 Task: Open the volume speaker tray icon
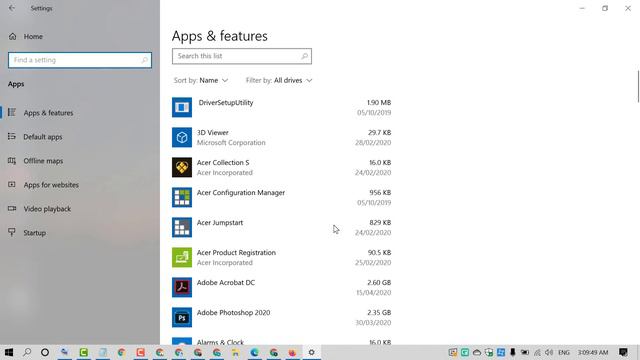[x=549, y=352]
